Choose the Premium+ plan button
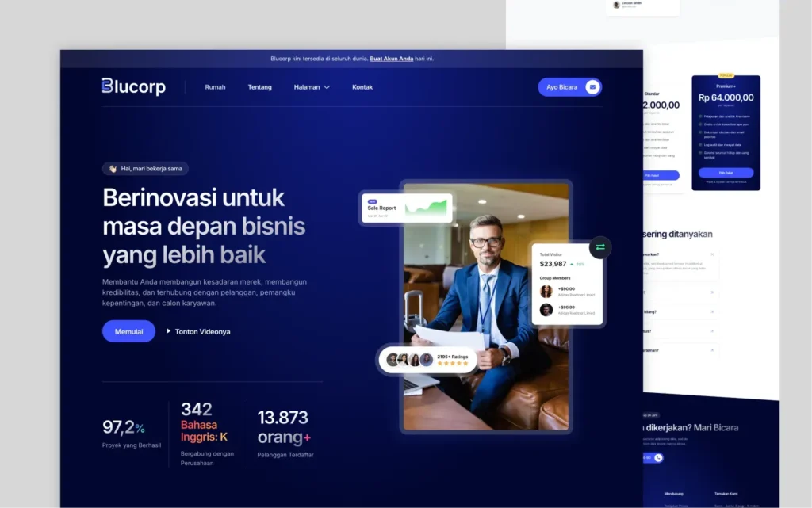The width and height of the screenshot is (812, 508). tap(726, 173)
